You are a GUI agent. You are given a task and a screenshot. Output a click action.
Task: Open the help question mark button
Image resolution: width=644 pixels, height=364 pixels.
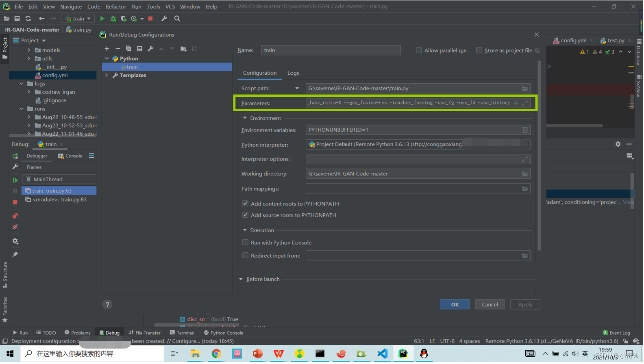point(107,305)
